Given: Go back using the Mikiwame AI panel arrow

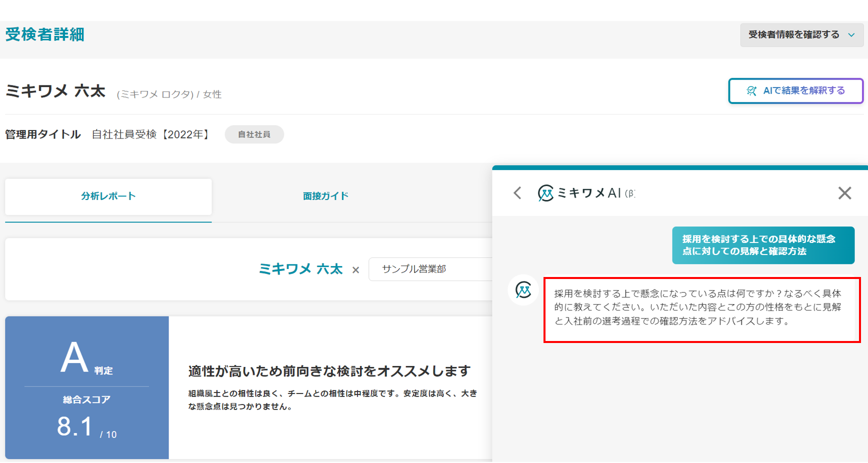Looking at the screenshot, I should pyautogui.click(x=517, y=193).
